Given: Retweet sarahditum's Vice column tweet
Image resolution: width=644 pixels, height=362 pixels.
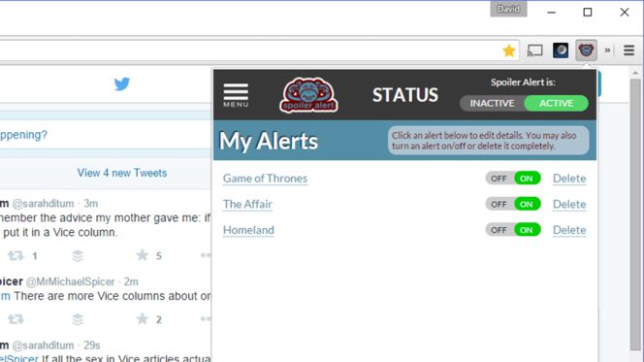Looking at the screenshot, I should 16,255.
